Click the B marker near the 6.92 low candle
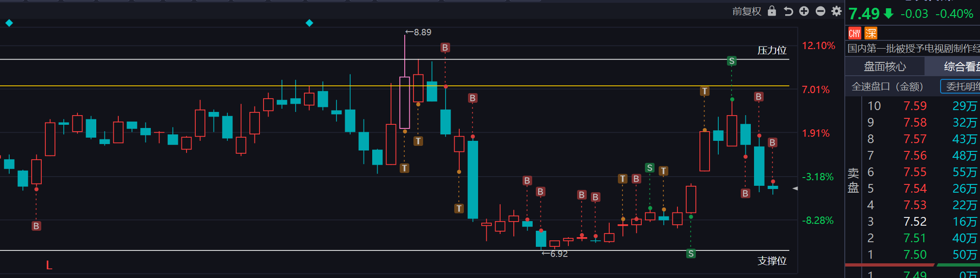The height and width of the screenshot is (278, 980). click(x=540, y=191)
